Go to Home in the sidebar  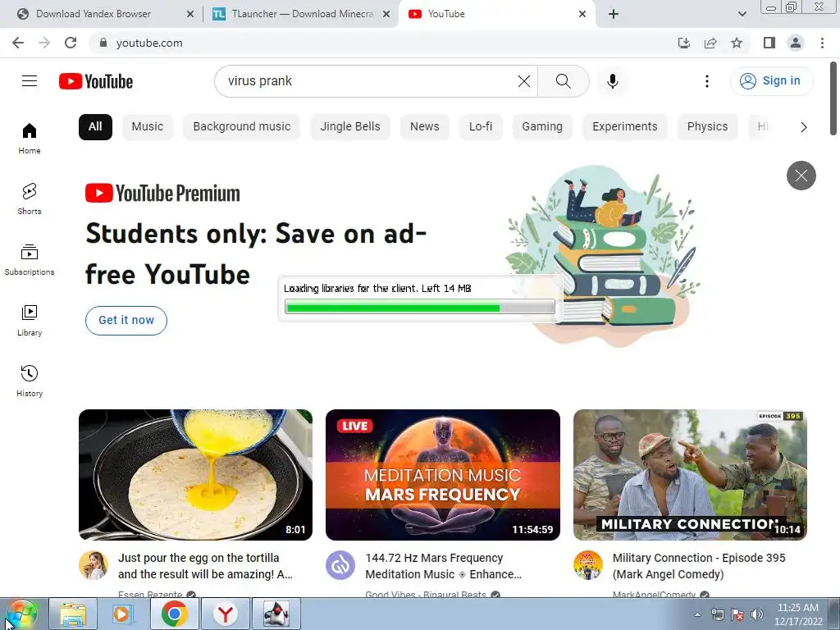point(30,138)
